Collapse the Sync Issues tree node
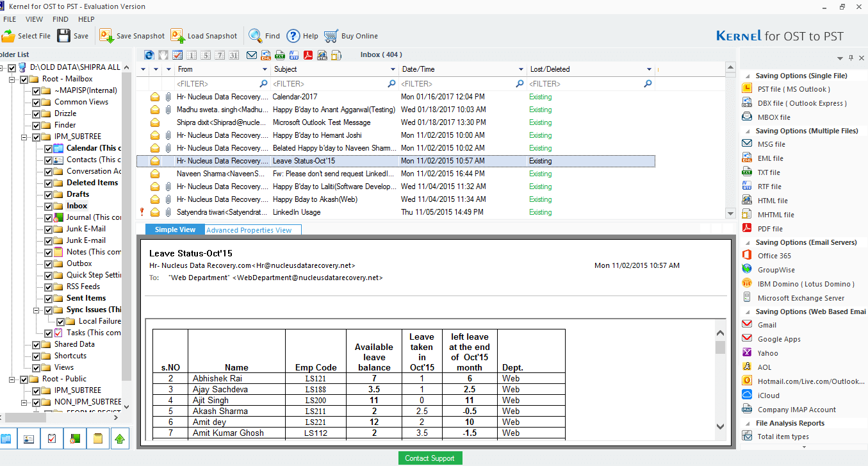 click(37, 310)
